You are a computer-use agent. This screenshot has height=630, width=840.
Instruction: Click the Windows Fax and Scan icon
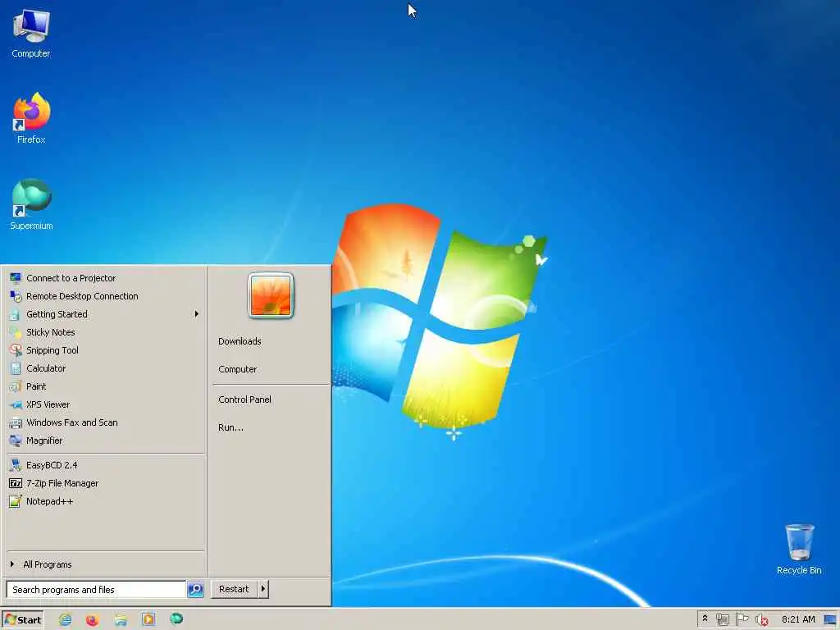15,422
